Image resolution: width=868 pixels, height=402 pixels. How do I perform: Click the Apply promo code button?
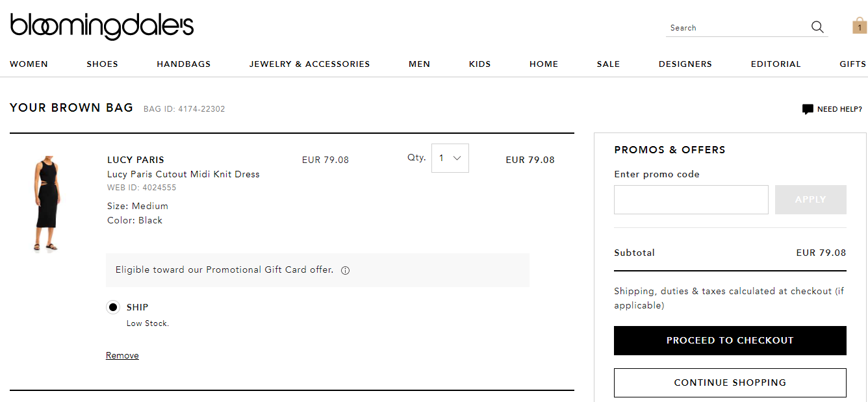pos(811,199)
